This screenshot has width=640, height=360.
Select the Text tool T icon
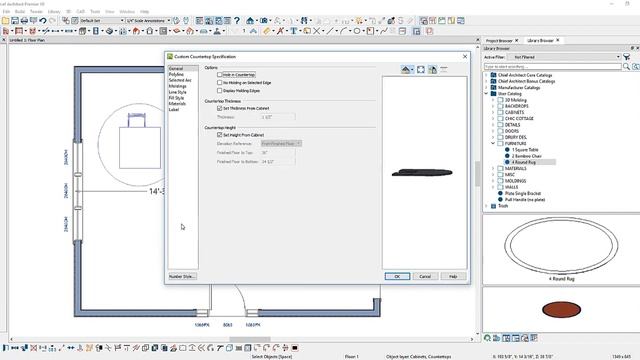[293, 31]
